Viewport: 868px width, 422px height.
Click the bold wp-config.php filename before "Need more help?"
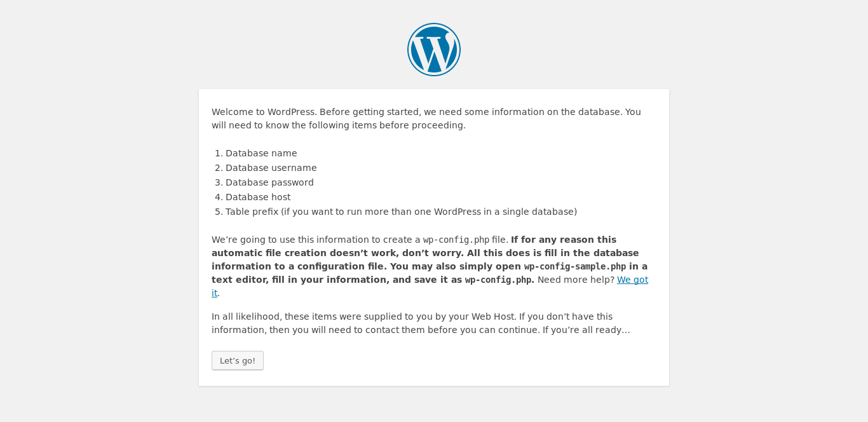pos(498,280)
